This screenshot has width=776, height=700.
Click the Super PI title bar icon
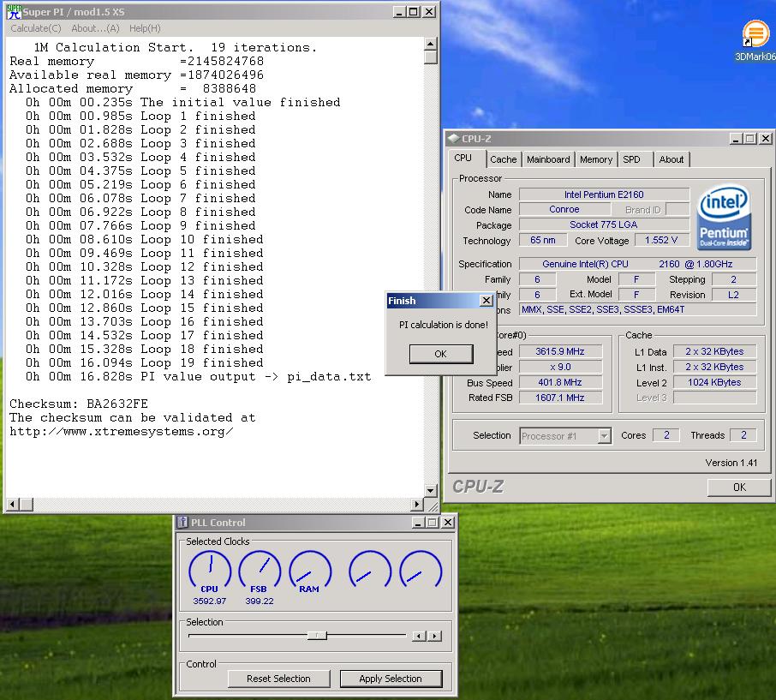[14, 12]
